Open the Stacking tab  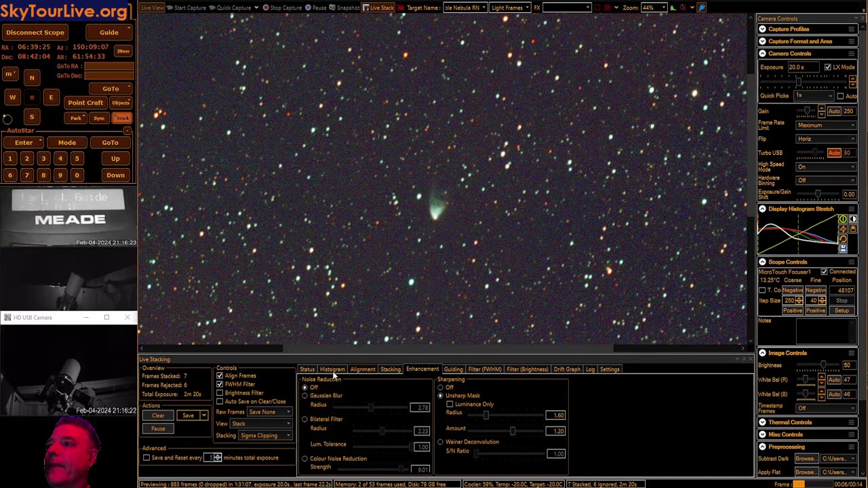click(x=391, y=369)
